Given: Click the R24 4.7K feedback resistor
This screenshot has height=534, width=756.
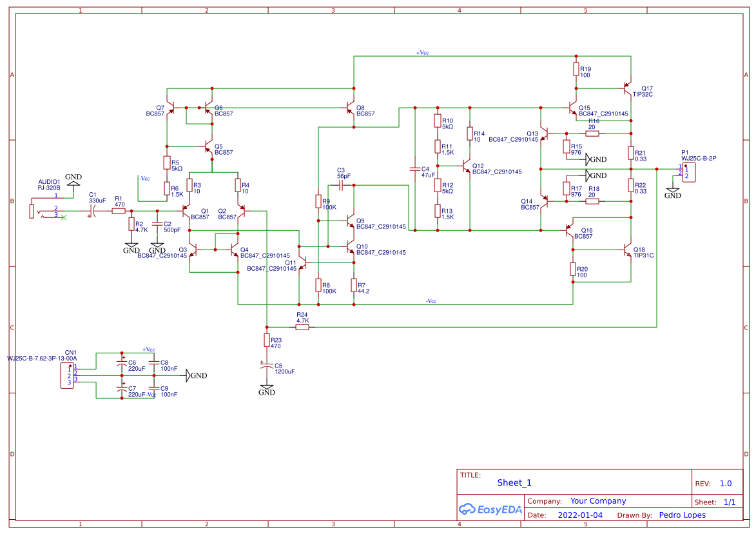Looking at the screenshot, I should pos(302,327).
